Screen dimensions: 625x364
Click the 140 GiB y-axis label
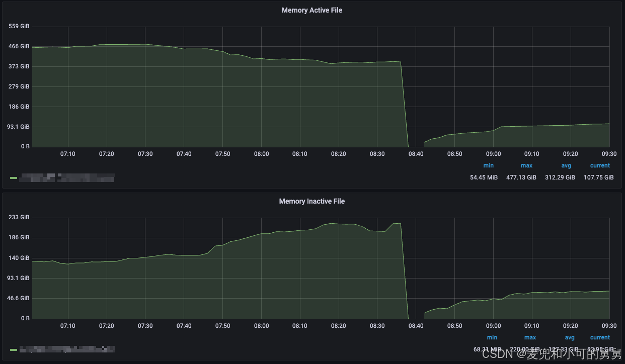[19, 258]
